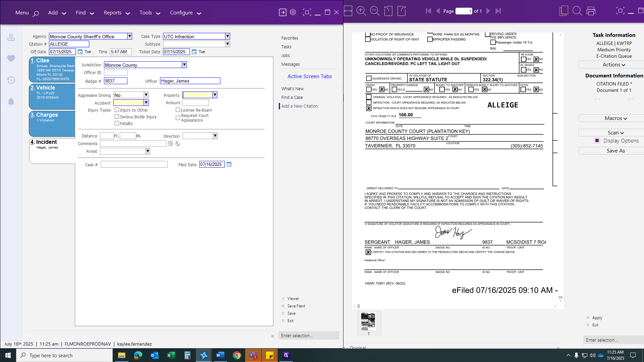Open calendar picker next to Filed Date
Screen dimensions: 644x362
coord(229,165)
